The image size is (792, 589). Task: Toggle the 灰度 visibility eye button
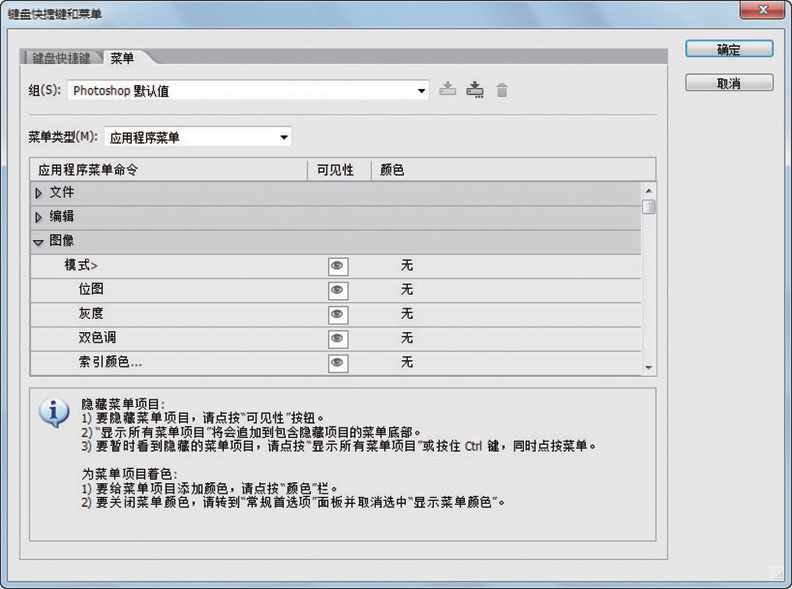click(x=338, y=314)
